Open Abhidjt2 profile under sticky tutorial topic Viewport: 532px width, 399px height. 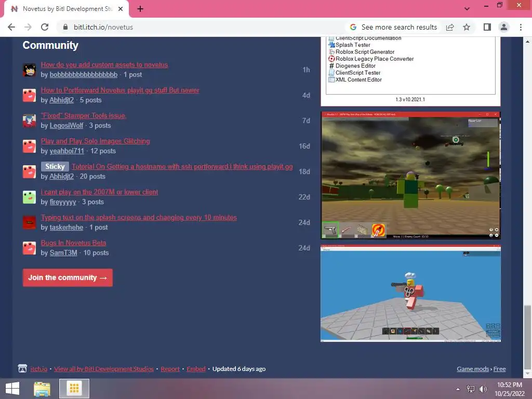[x=61, y=177]
